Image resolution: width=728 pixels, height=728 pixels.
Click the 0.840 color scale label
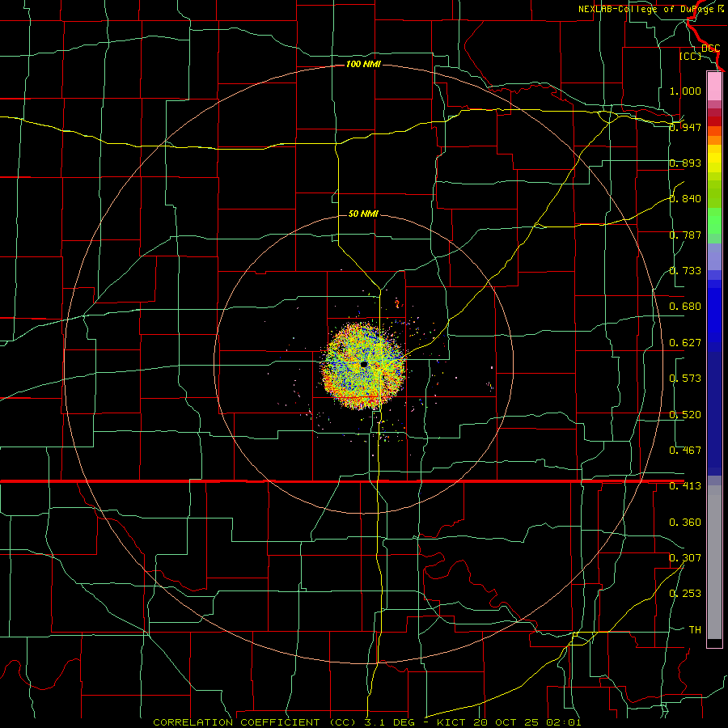pyautogui.click(x=685, y=199)
